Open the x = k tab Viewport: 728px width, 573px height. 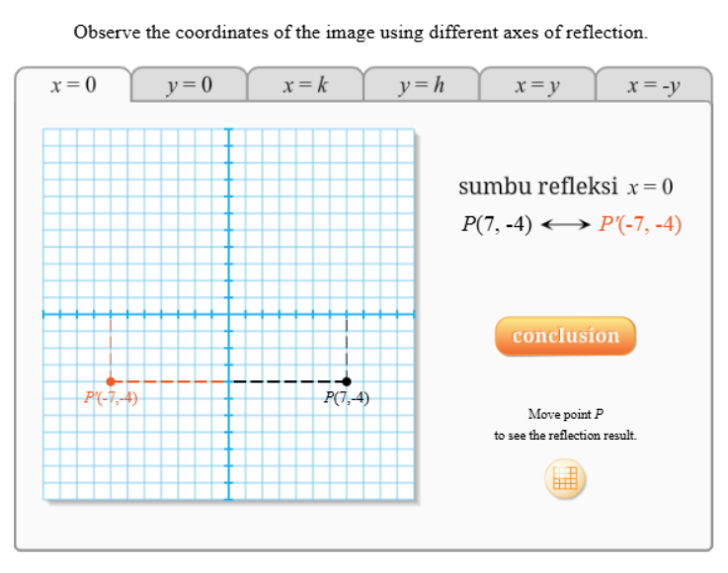click(305, 86)
